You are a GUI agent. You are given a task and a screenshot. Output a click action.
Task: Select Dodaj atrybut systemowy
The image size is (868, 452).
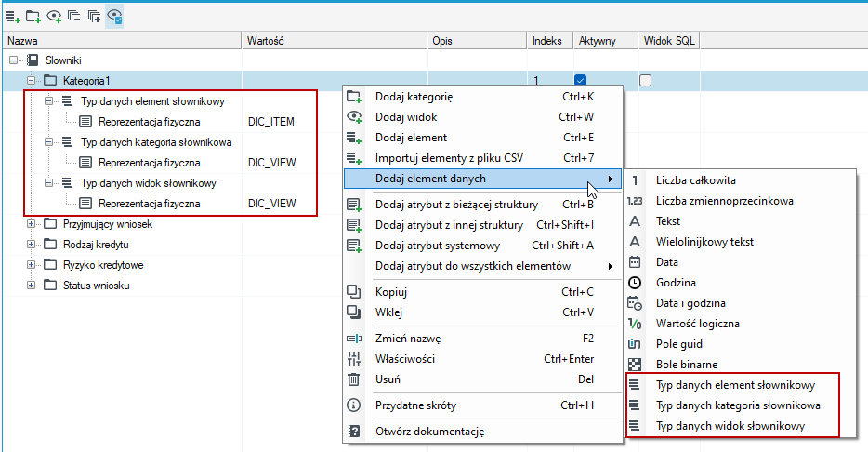(482, 246)
